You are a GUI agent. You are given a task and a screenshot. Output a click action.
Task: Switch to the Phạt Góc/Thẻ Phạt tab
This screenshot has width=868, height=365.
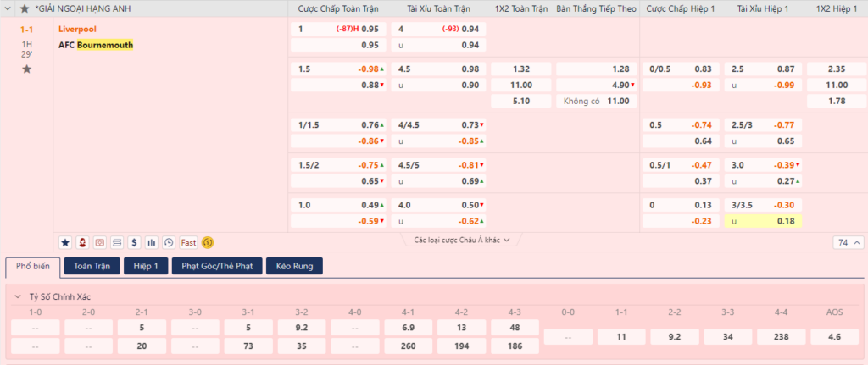[x=217, y=266]
